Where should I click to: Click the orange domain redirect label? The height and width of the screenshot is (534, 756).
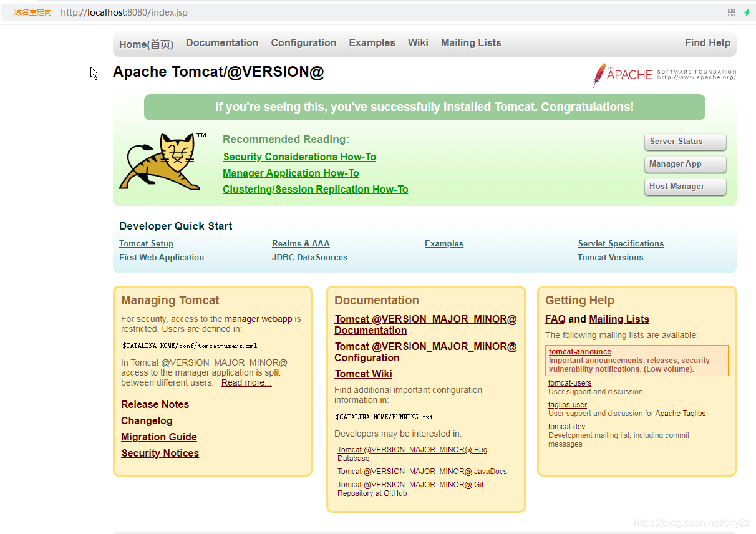(33, 12)
